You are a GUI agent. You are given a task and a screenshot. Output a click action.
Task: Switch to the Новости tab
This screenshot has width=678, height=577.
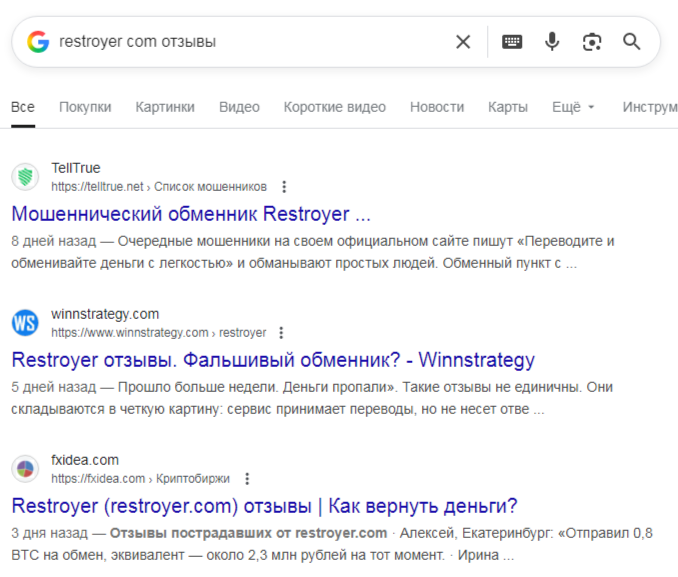(437, 107)
